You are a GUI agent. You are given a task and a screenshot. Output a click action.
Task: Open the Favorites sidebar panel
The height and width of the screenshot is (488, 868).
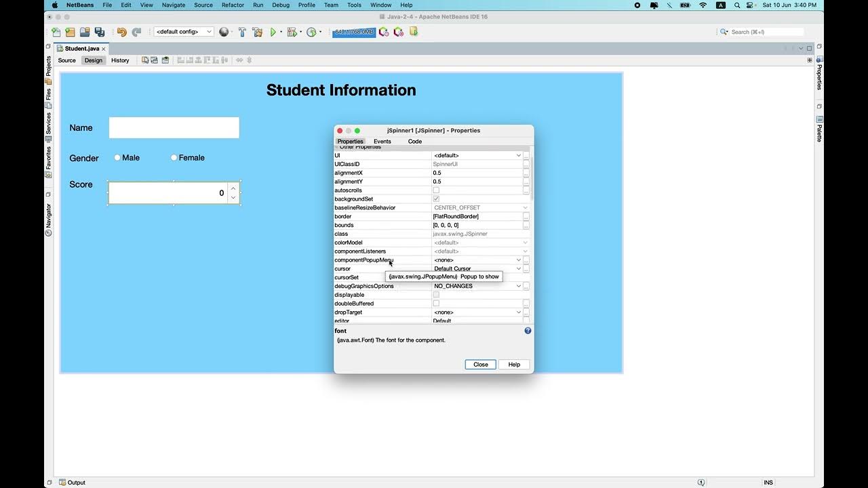click(x=48, y=161)
